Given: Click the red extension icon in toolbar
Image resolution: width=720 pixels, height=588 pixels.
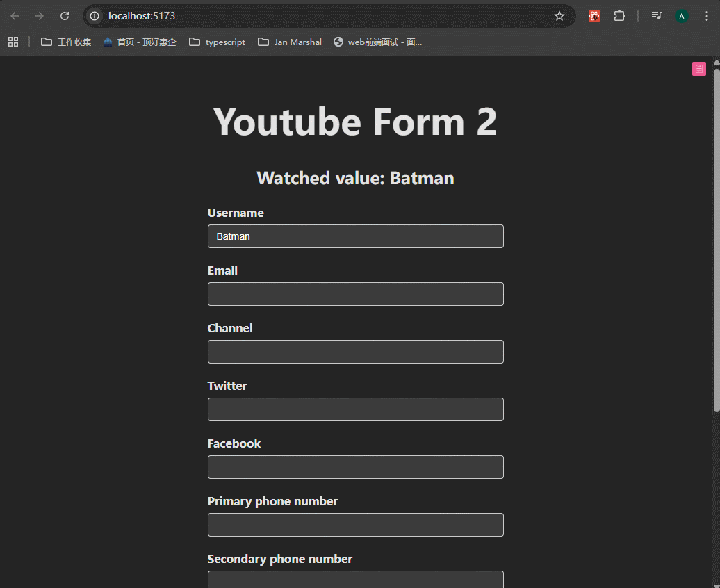Looking at the screenshot, I should click(594, 16).
